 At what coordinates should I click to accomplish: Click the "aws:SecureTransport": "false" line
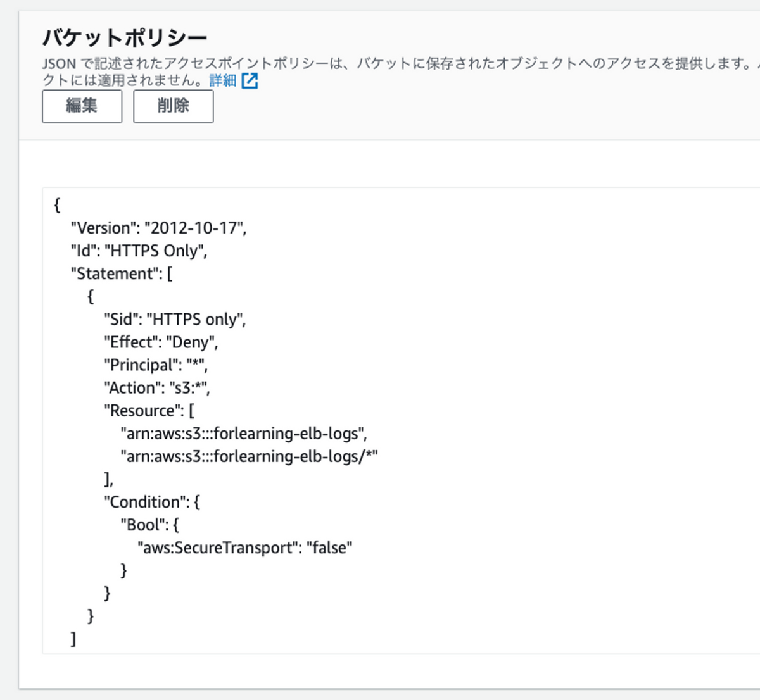[x=244, y=547]
